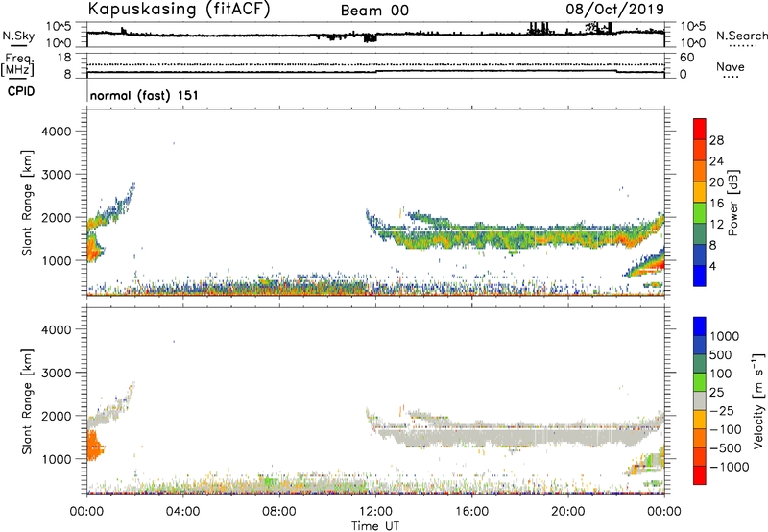
Task: Select Slant Range [km] title of Power panel
Action: click(27, 203)
